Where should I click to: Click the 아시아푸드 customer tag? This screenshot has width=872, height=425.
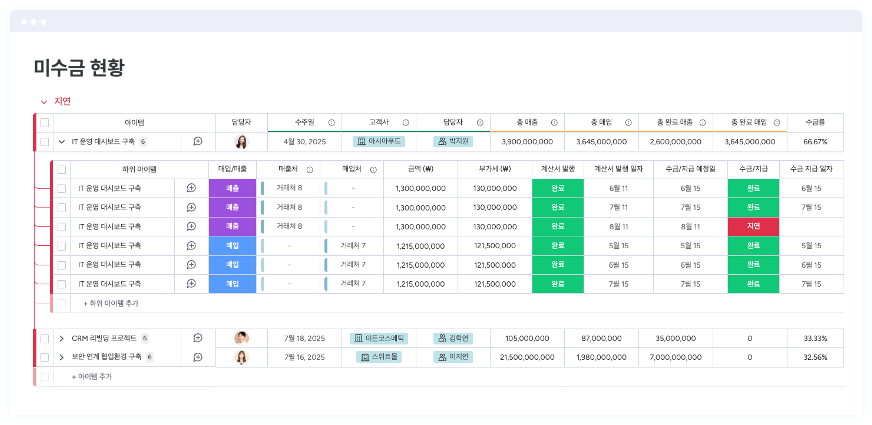click(x=378, y=142)
